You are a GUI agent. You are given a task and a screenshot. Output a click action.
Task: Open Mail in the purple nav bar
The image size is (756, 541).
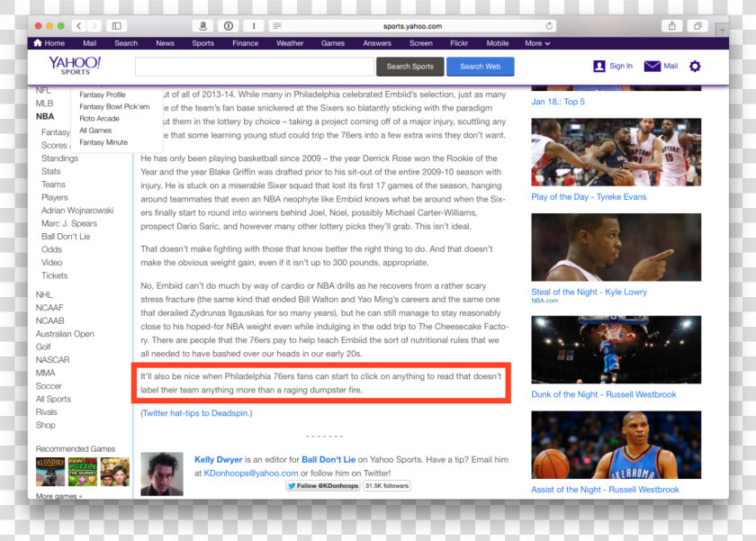point(90,43)
